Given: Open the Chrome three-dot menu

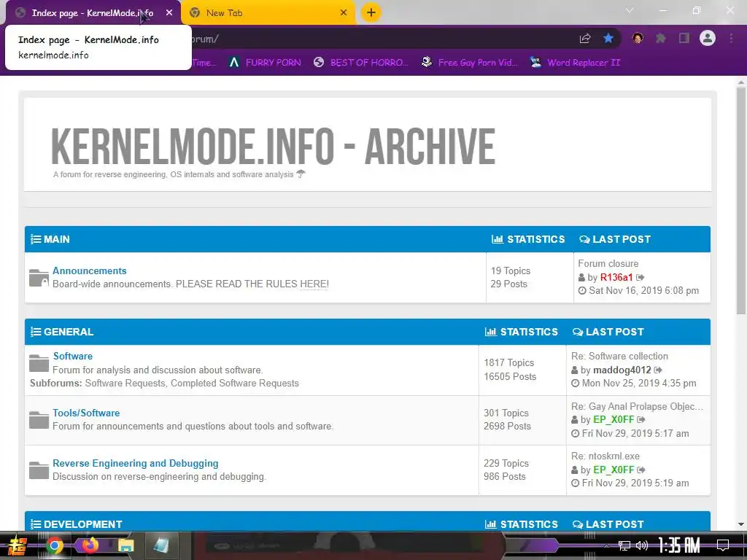Looking at the screenshot, I should coord(731,38).
